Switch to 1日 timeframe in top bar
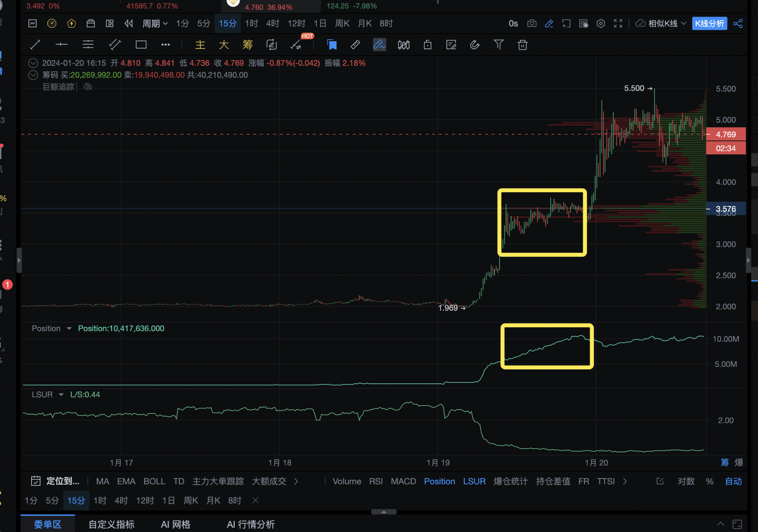 (x=320, y=23)
